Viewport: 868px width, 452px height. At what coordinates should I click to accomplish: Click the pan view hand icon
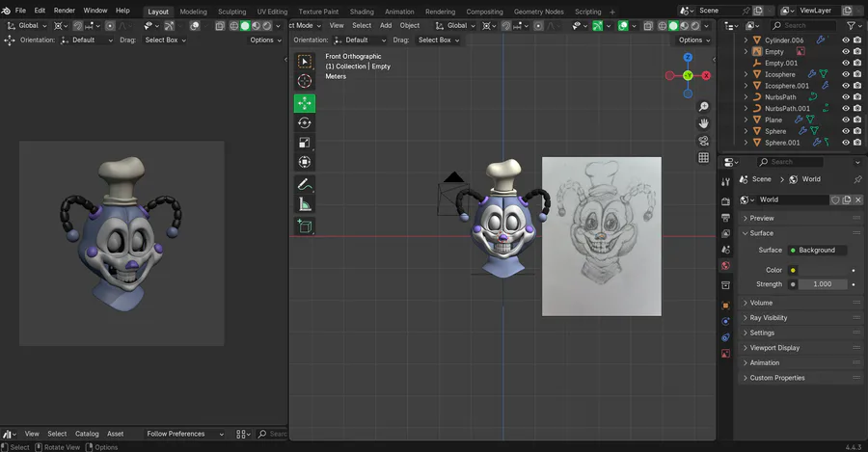click(704, 123)
